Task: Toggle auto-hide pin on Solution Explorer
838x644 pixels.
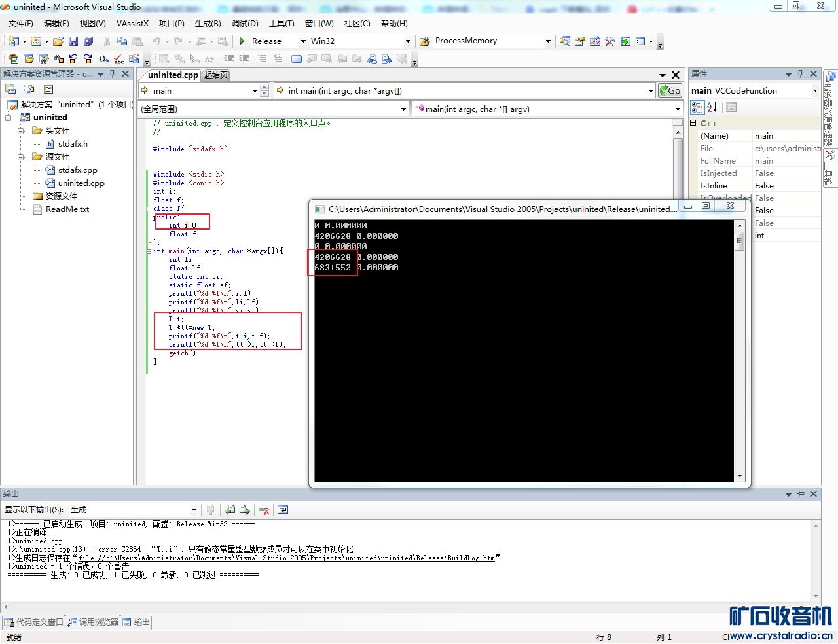Action: [x=113, y=74]
